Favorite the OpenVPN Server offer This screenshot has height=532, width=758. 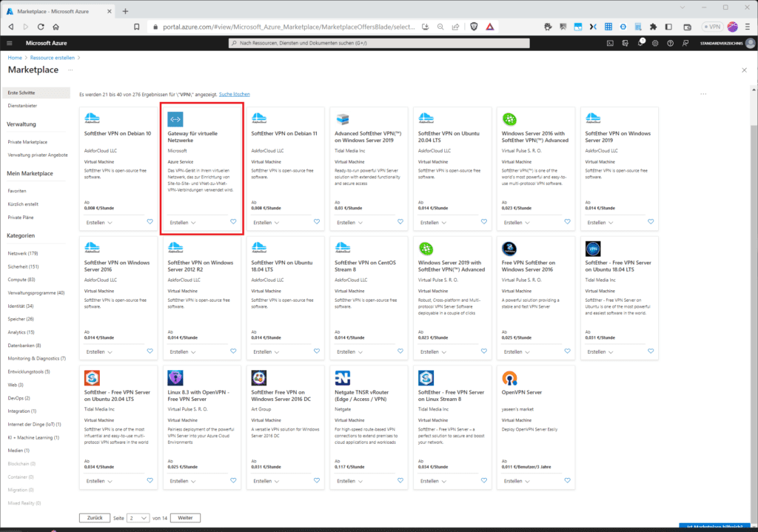[567, 481]
